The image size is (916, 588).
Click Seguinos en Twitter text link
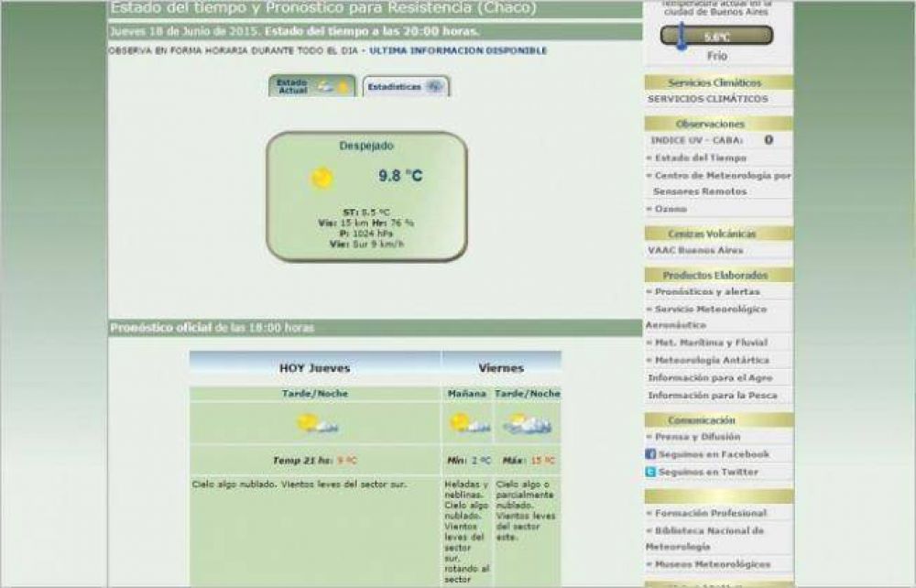pyautogui.click(x=708, y=472)
